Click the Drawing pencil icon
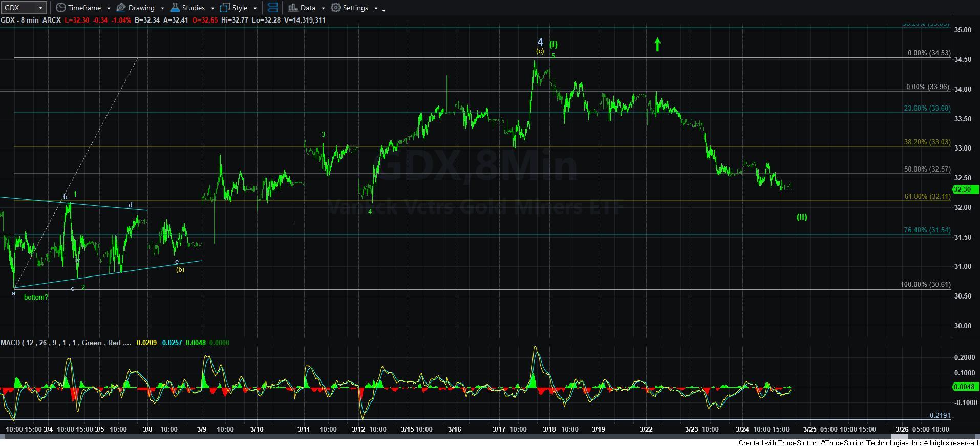The image size is (980, 447). point(121,8)
